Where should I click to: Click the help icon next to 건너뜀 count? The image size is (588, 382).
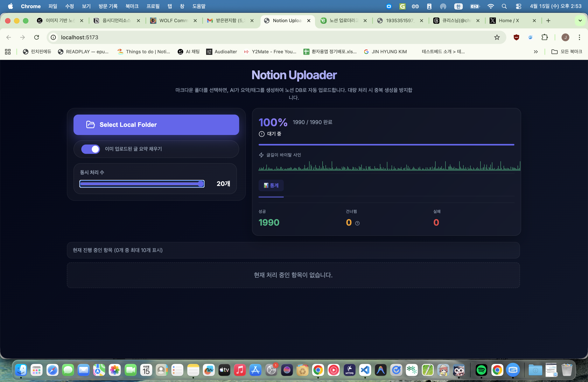click(357, 223)
